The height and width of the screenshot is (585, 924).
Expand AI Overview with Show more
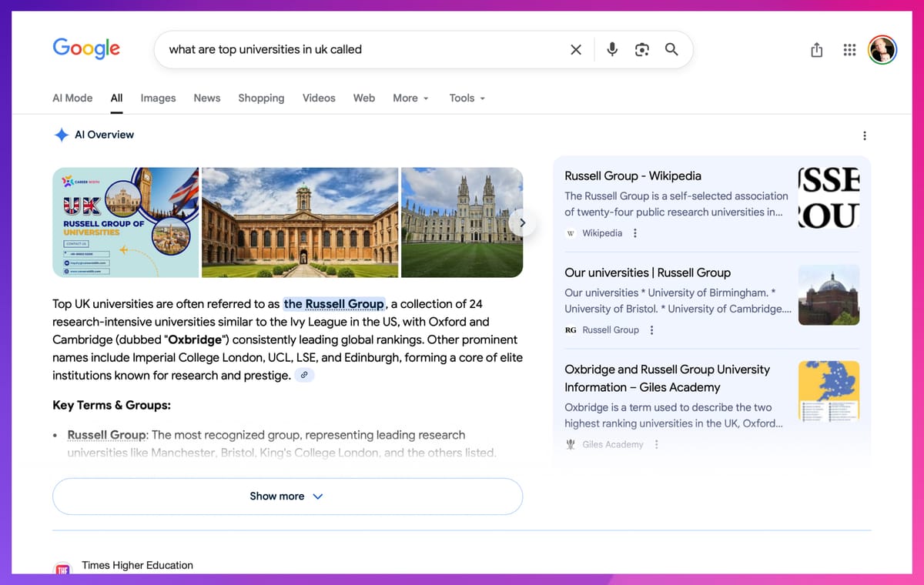(287, 496)
